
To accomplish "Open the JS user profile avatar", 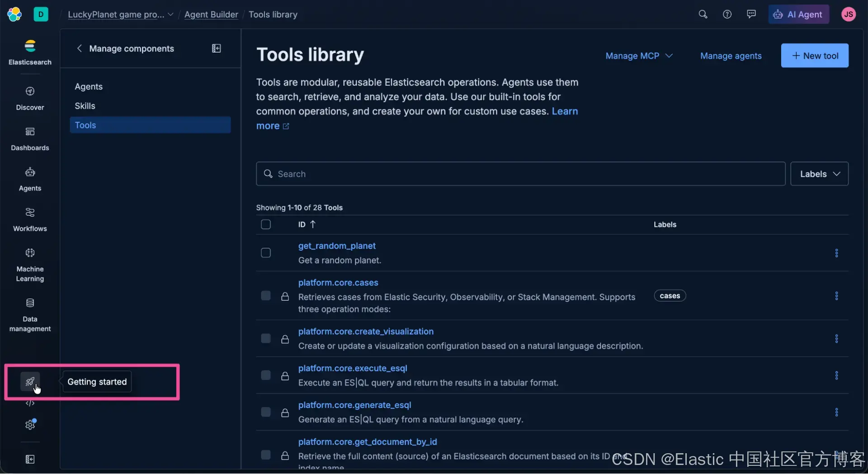I will (849, 14).
